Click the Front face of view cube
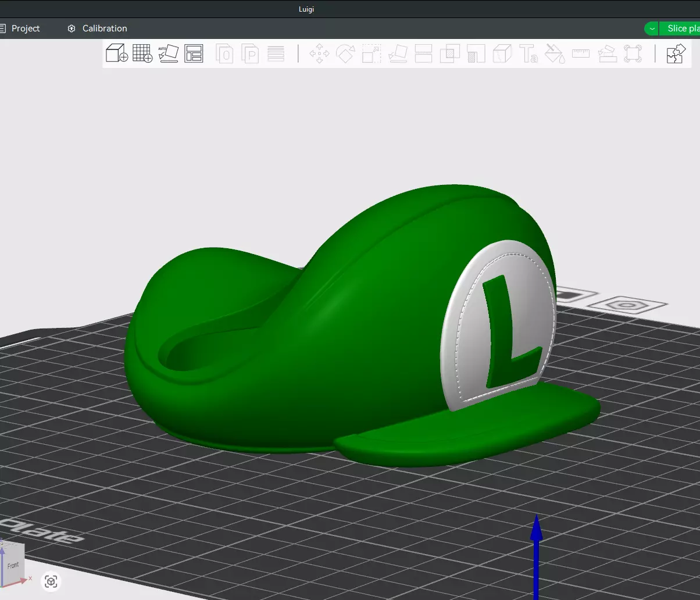Viewport: 700px width, 600px height. point(13,565)
